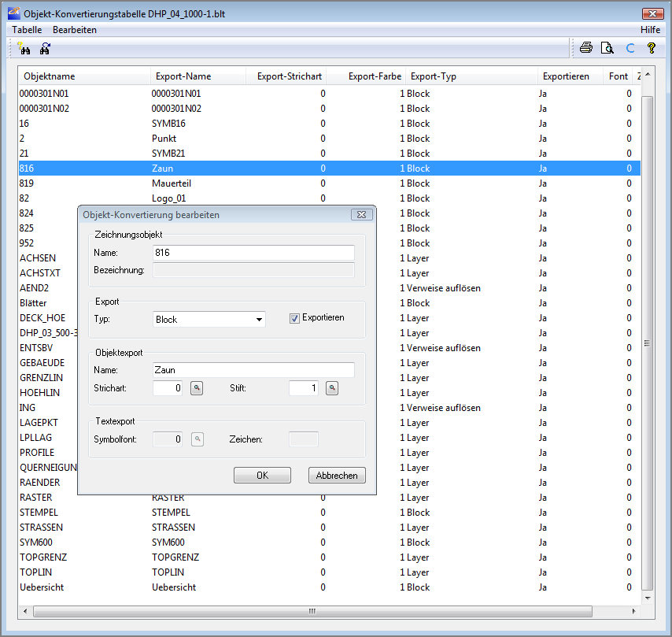Click the vertical scroll up arrow
The height and width of the screenshot is (637, 672).
(648, 75)
